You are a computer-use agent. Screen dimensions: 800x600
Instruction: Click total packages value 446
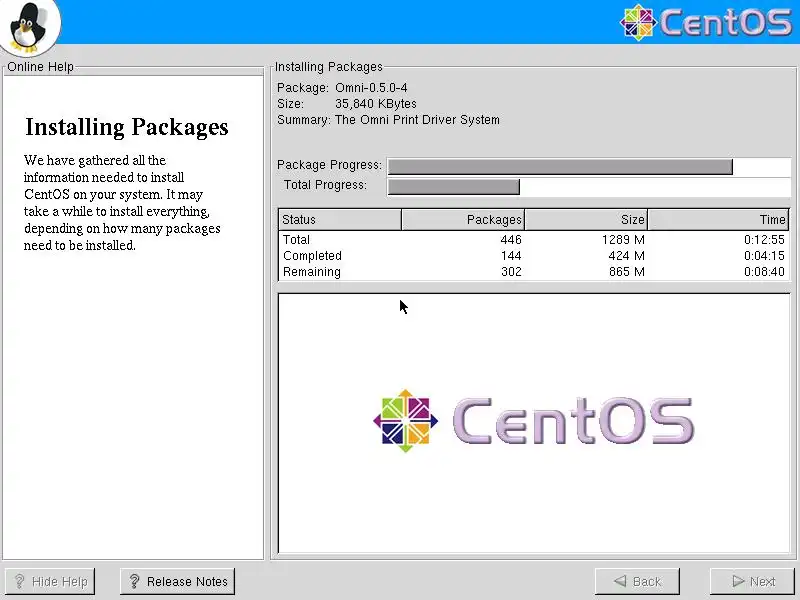tap(511, 239)
